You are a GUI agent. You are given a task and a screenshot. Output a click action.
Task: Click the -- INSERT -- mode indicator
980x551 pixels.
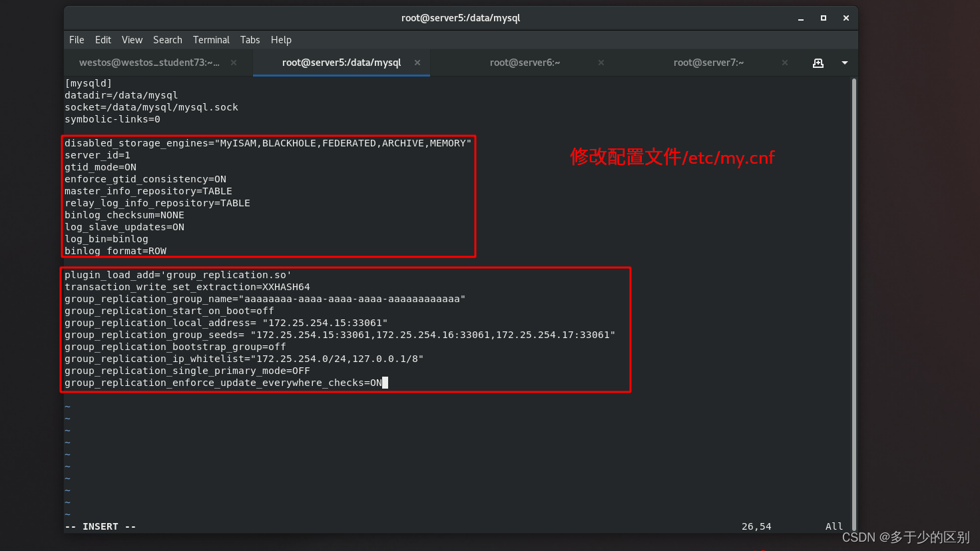(101, 526)
